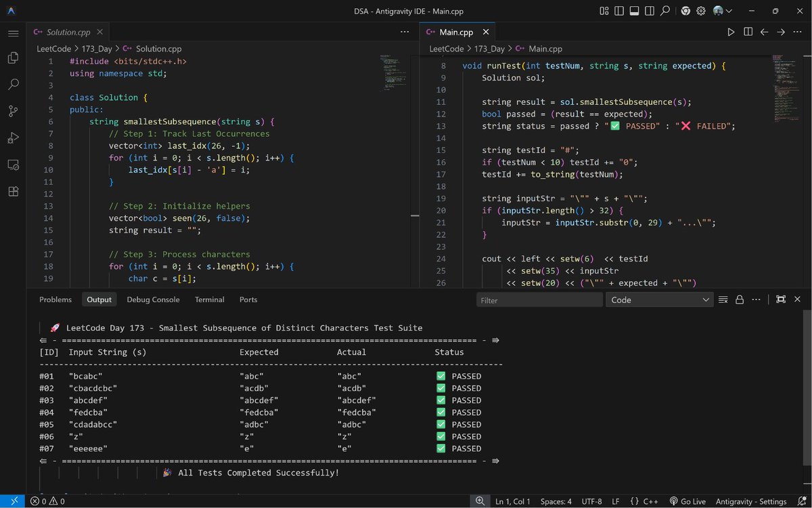Split the Main.cpp editor right
This screenshot has height=508, width=812.
(x=748, y=32)
